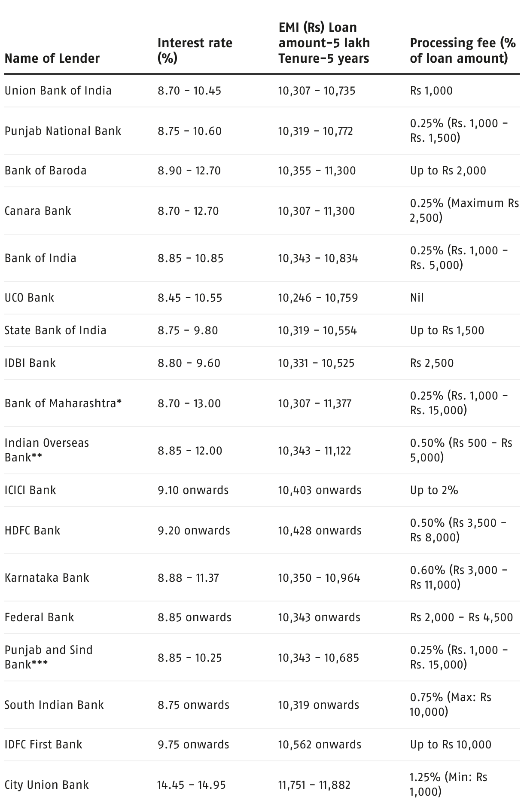Viewport: 524px width, 812px height.
Task: Select Bank of Baroda interest rate 8.90 – 12.70
Action: (x=189, y=171)
